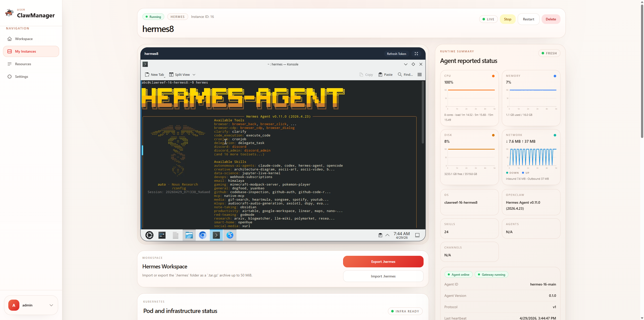Click the show desktop icon in tray
Viewport: 644px width, 320px height.
[x=417, y=235]
